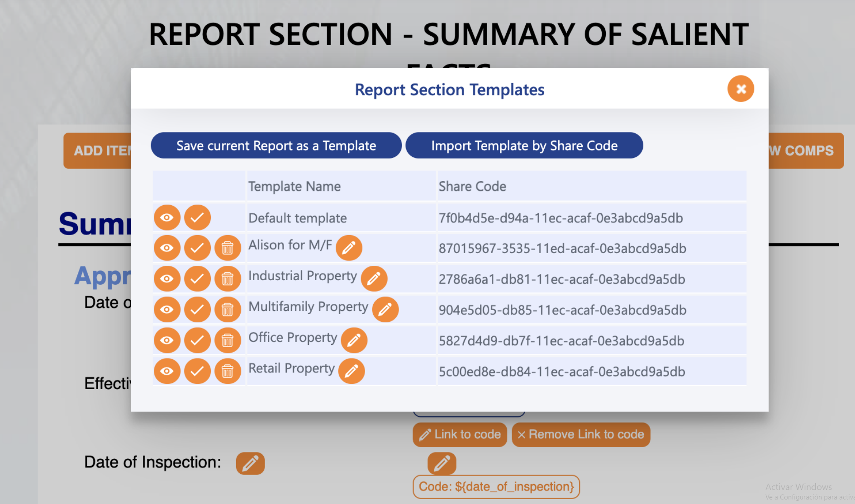Close the Report Section Templates dialog
Screen dimensions: 855x504
(741, 89)
